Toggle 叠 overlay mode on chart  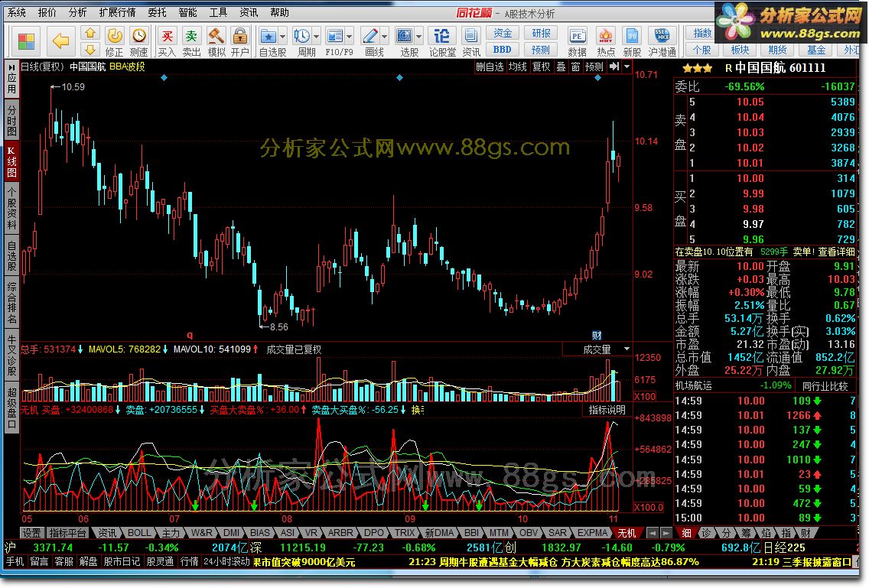[x=561, y=67]
